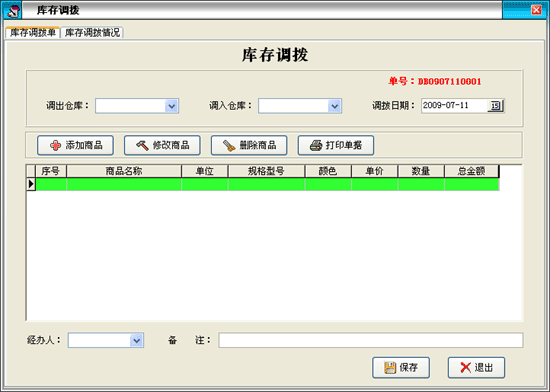
Task: Click the hammer icon on 修改商品
Action: (142, 145)
